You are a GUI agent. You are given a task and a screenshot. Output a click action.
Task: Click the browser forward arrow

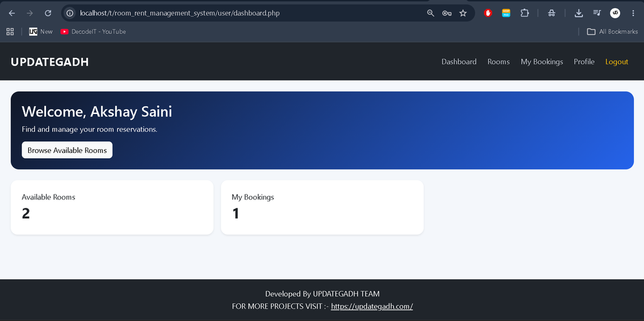(30, 13)
